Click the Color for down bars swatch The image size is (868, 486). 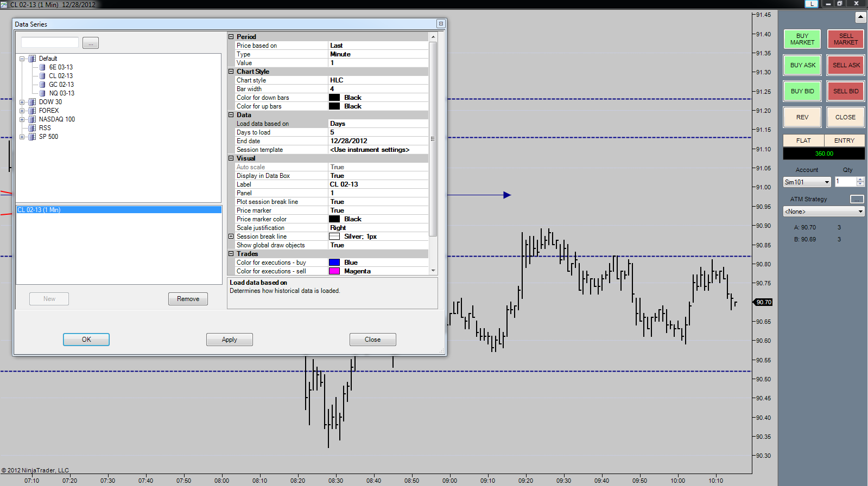coord(334,98)
